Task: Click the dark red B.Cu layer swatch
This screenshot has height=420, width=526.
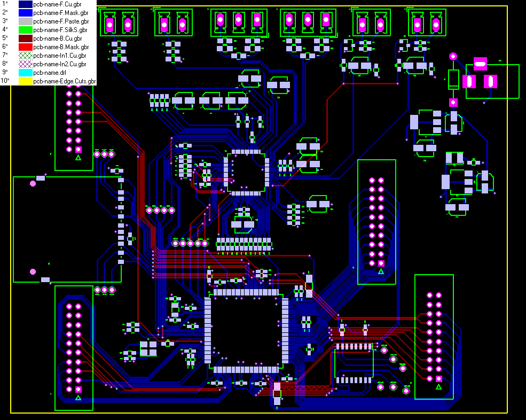Action: (x=26, y=38)
